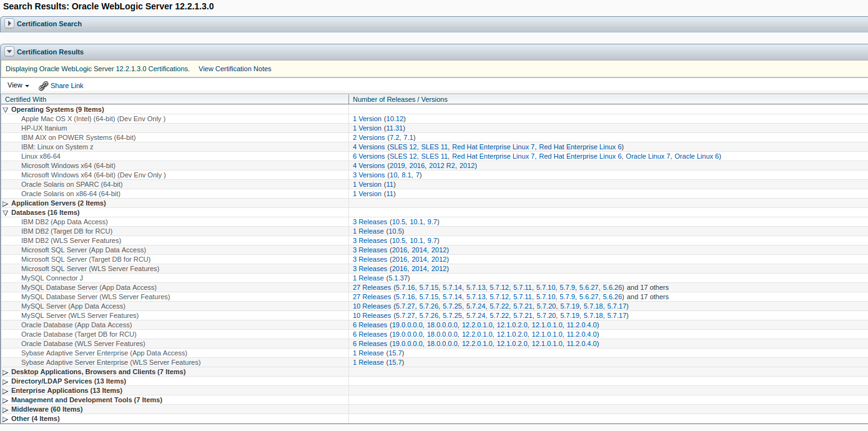Expand Application Servers (2 Items) node
The image size is (868, 431).
[6, 203]
